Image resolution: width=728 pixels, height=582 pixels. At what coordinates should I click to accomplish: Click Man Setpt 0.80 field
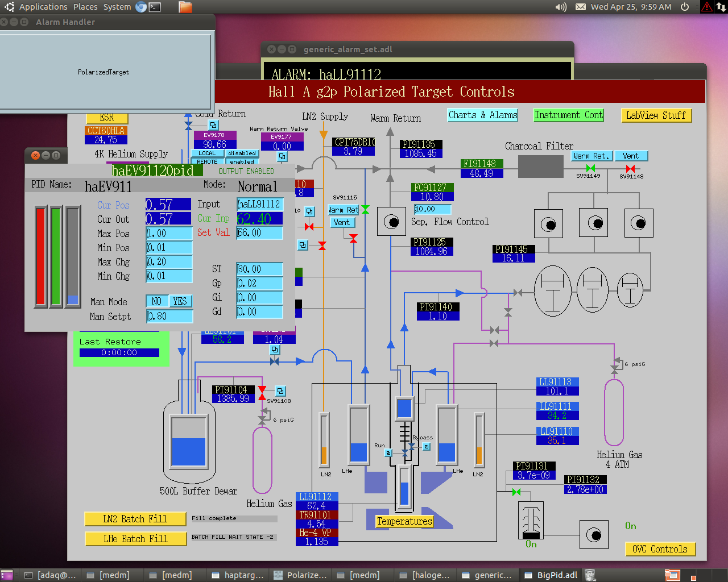pyautogui.click(x=169, y=317)
